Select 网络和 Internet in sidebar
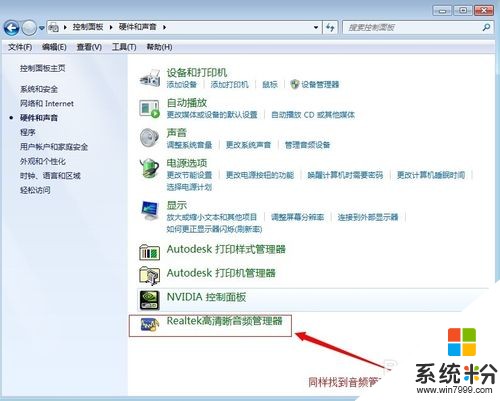Screen dimensions: 500x401 (x=47, y=103)
